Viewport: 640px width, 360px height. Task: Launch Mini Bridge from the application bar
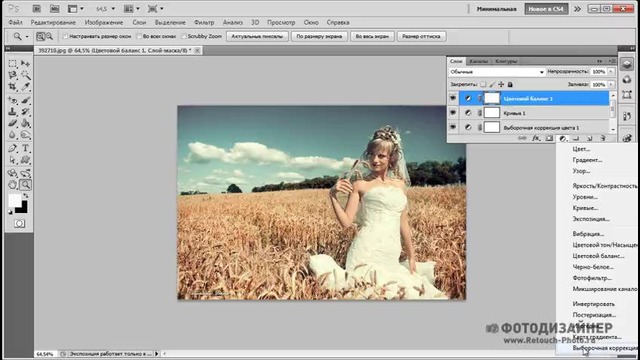pos(54,9)
